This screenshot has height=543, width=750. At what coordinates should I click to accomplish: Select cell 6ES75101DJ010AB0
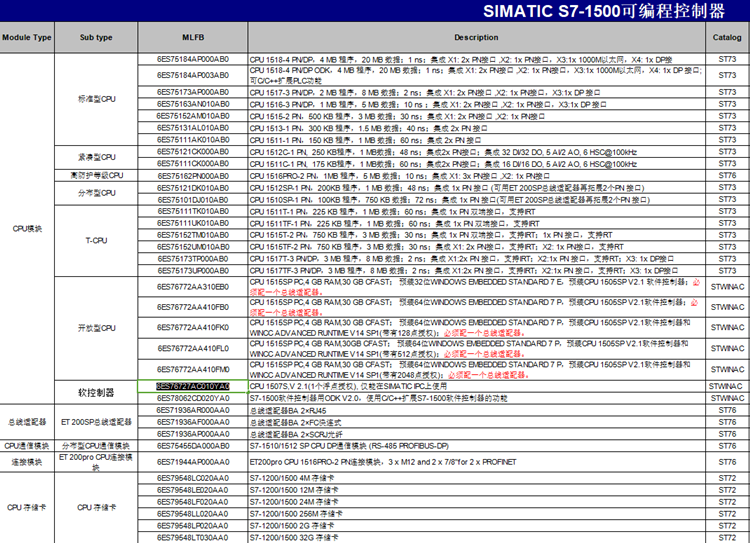[193, 199]
